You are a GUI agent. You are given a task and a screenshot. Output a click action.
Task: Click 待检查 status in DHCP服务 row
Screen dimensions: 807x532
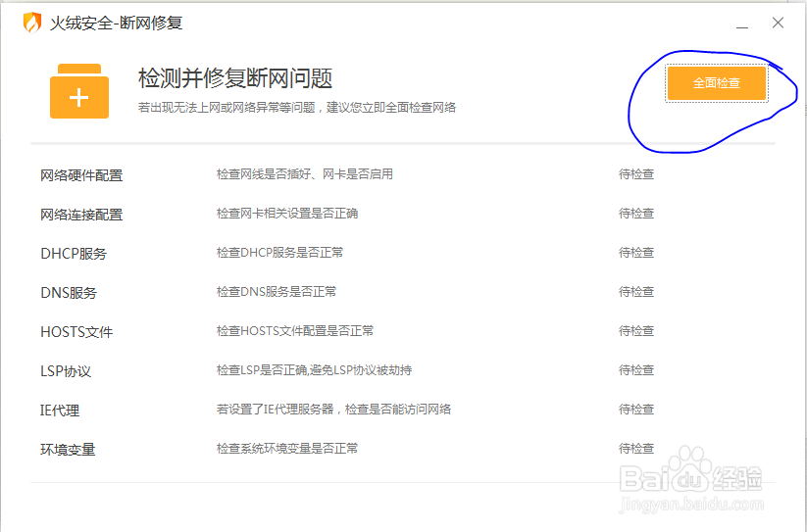click(636, 253)
